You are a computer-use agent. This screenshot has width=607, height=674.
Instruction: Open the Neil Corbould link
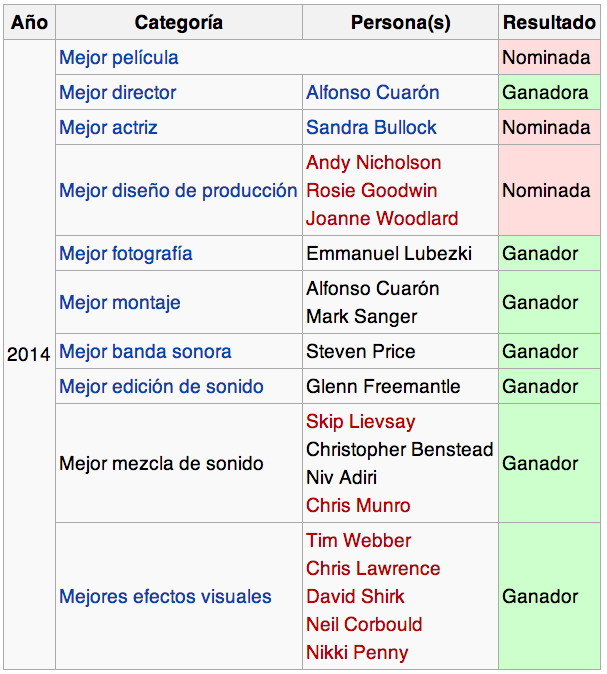364,625
